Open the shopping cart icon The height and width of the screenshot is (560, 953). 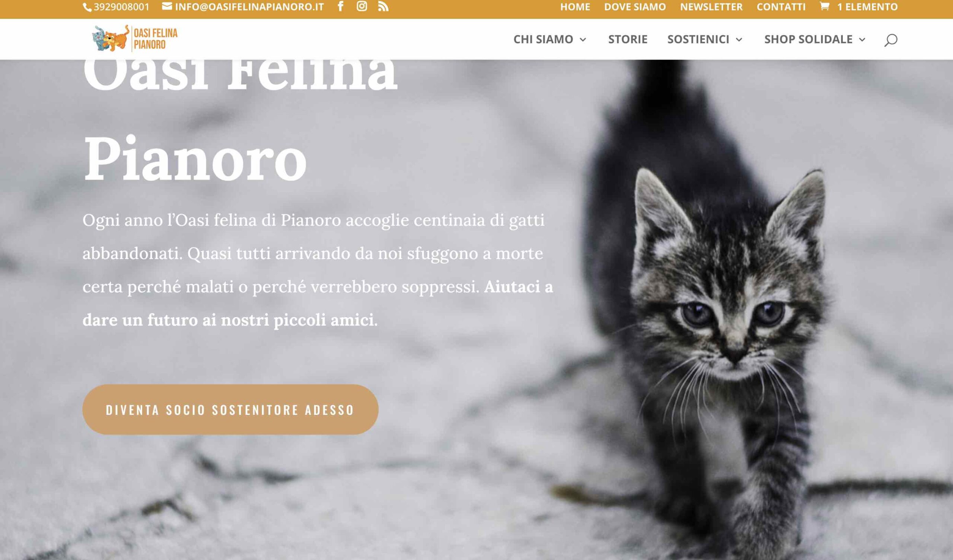pyautogui.click(x=825, y=6)
